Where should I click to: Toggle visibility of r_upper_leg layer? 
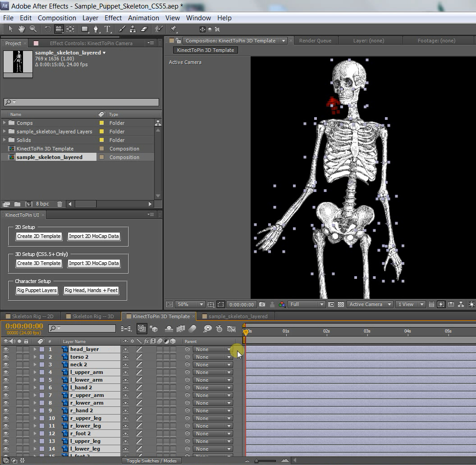pos(6,418)
